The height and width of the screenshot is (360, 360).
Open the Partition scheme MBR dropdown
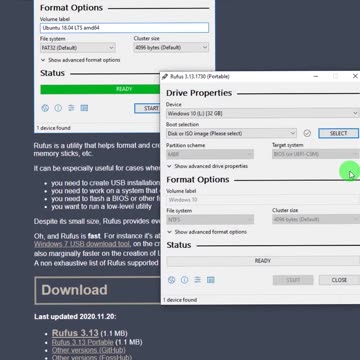(x=210, y=154)
